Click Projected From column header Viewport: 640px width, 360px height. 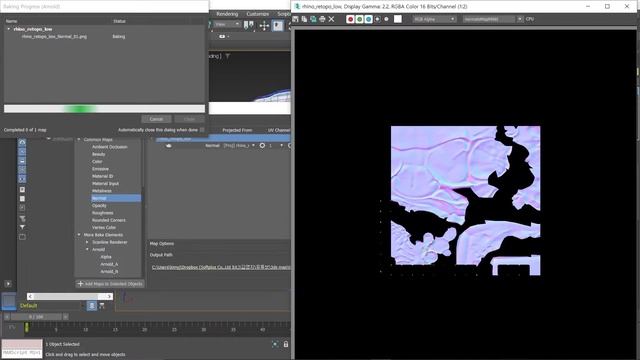[x=237, y=130]
